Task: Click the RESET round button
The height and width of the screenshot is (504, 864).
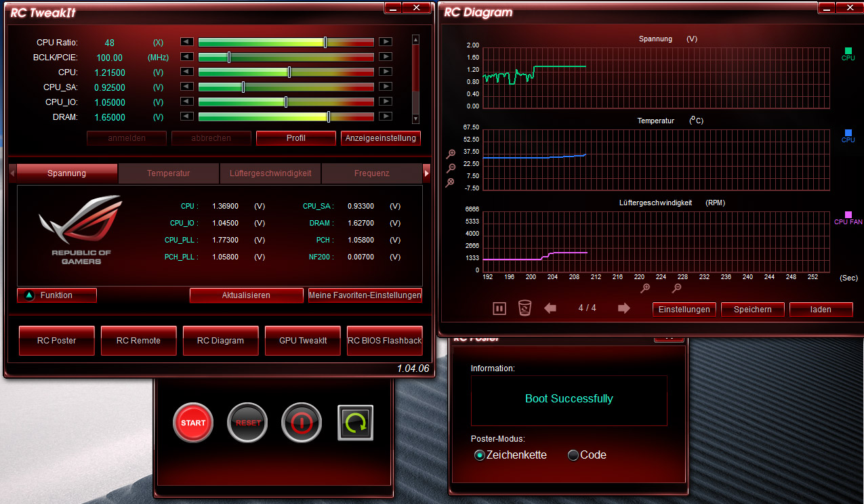Action: pos(248,423)
